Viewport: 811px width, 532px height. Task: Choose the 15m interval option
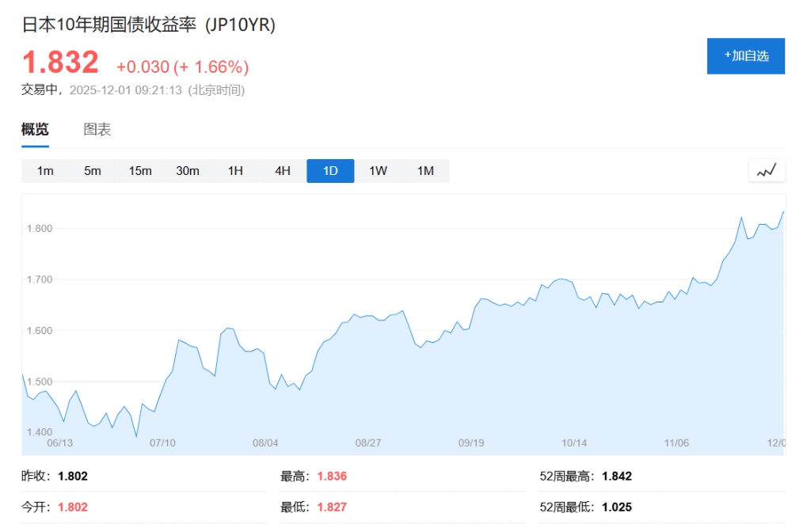point(140,171)
